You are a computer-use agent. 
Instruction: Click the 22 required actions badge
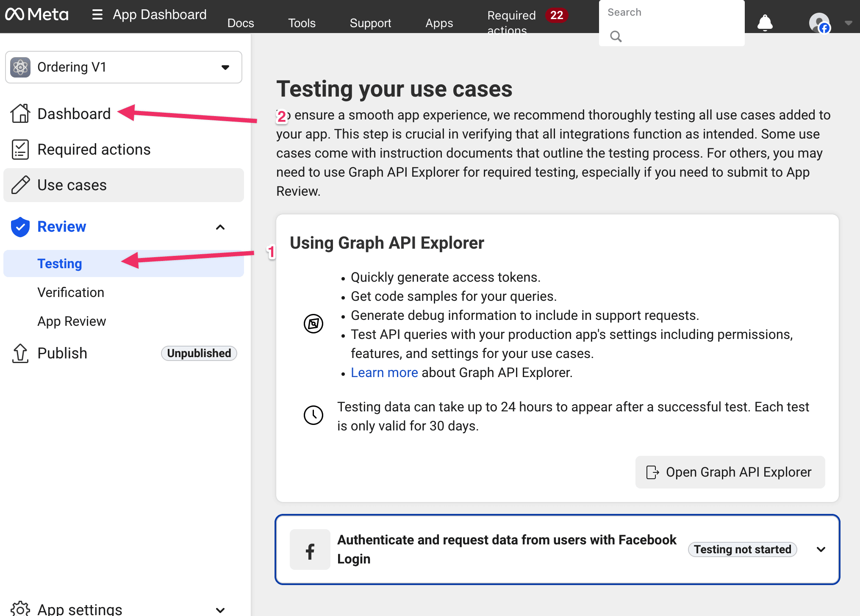[557, 15]
